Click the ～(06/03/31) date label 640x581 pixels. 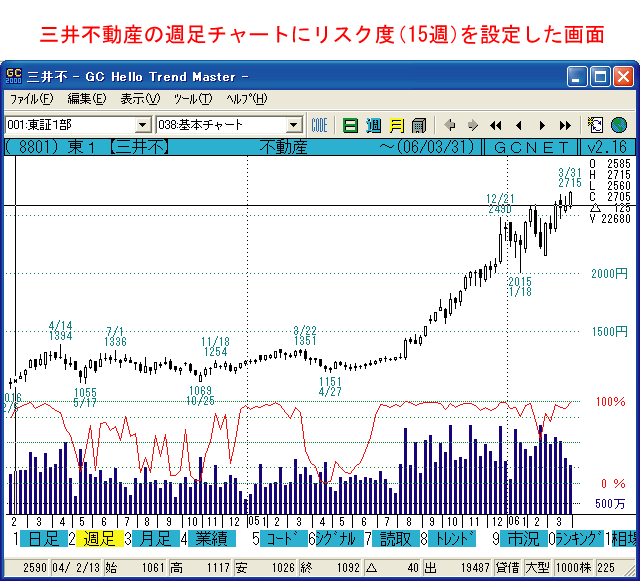pos(427,147)
